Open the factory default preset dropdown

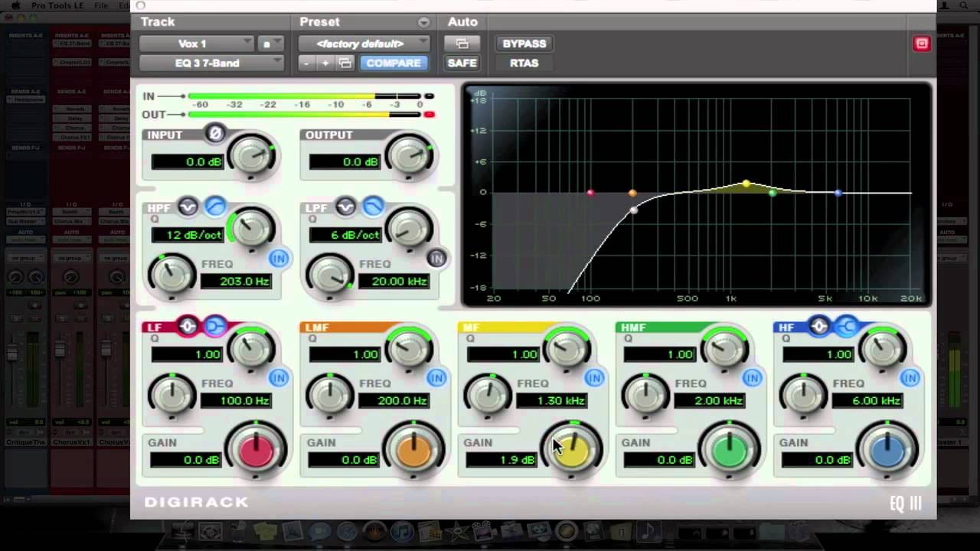[364, 44]
